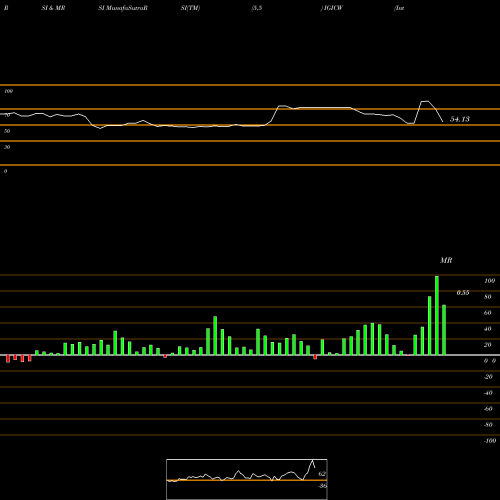Click the 0.55 value in MR panel

[463, 293]
